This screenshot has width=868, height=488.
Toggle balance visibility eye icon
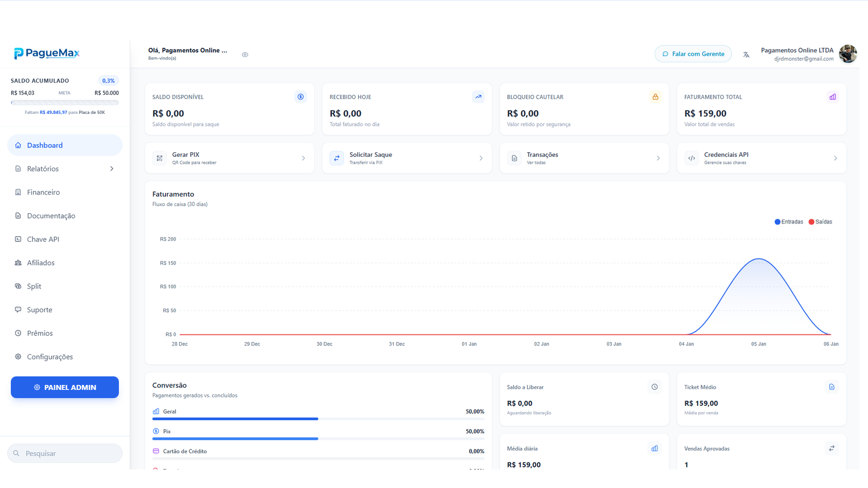pos(245,55)
